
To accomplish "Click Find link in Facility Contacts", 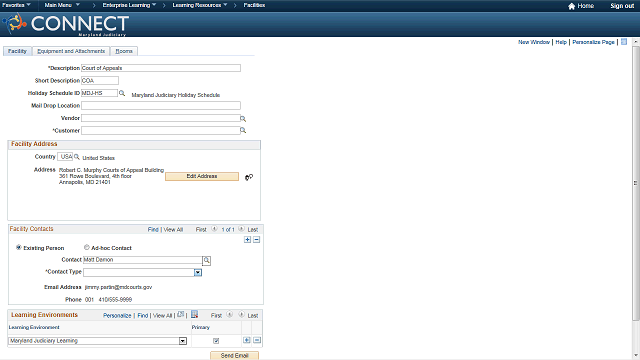I will point(153,229).
